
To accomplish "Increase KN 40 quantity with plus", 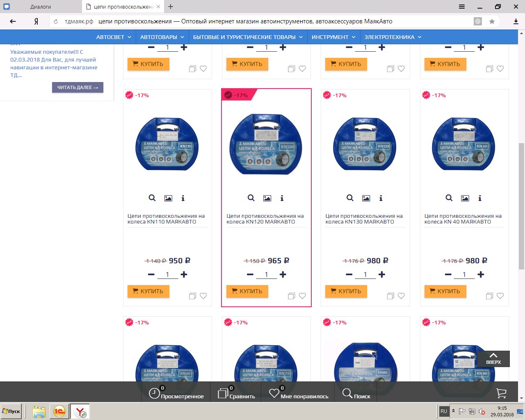I will pyautogui.click(x=481, y=274).
